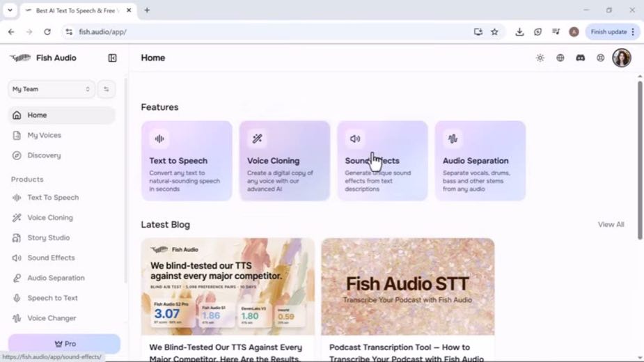644x362 pixels.
Task: Click site info icon left of URL
Action: (x=69, y=31)
